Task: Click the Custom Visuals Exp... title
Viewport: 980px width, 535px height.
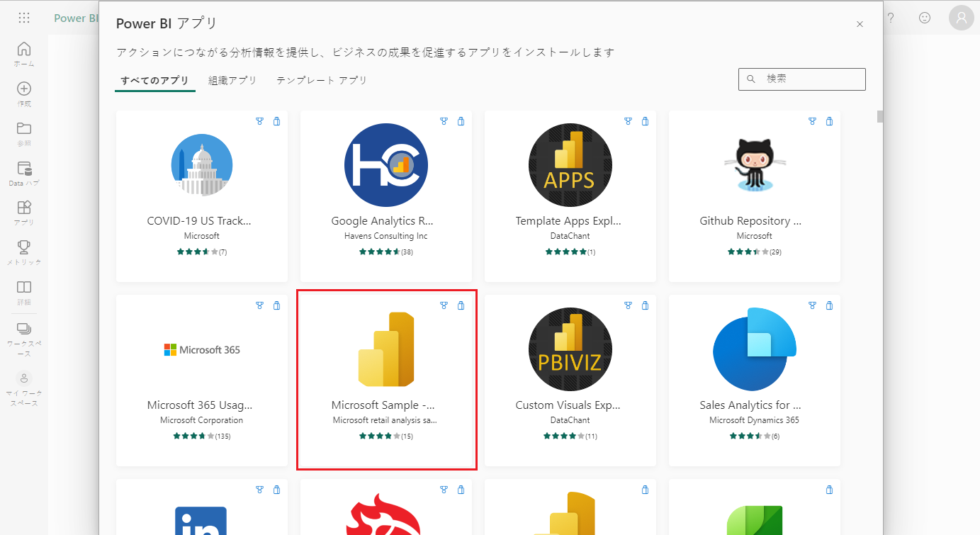Action: click(568, 405)
